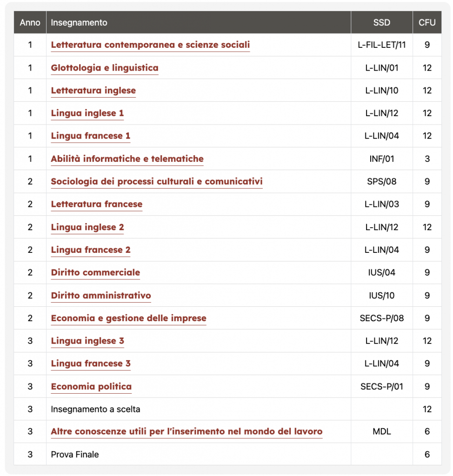Click the Glottologia e linguistica course link
Viewport: 453px width, 476px height.
click(105, 68)
